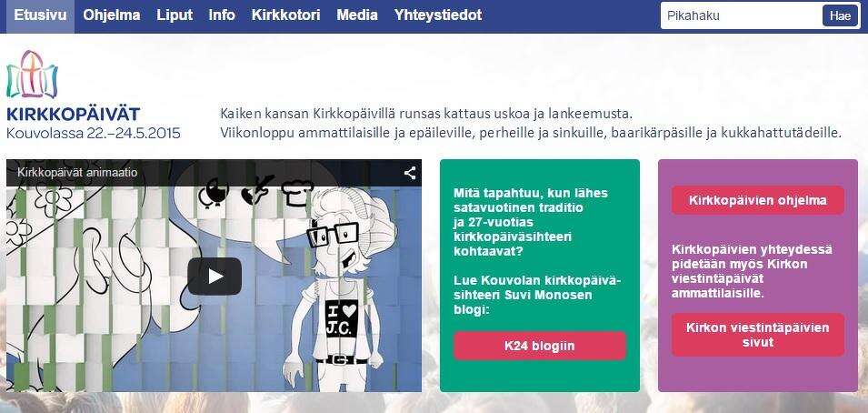
Task: Open Kirkon viestintäpäivien sivut
Action: (x=758, y=335)
